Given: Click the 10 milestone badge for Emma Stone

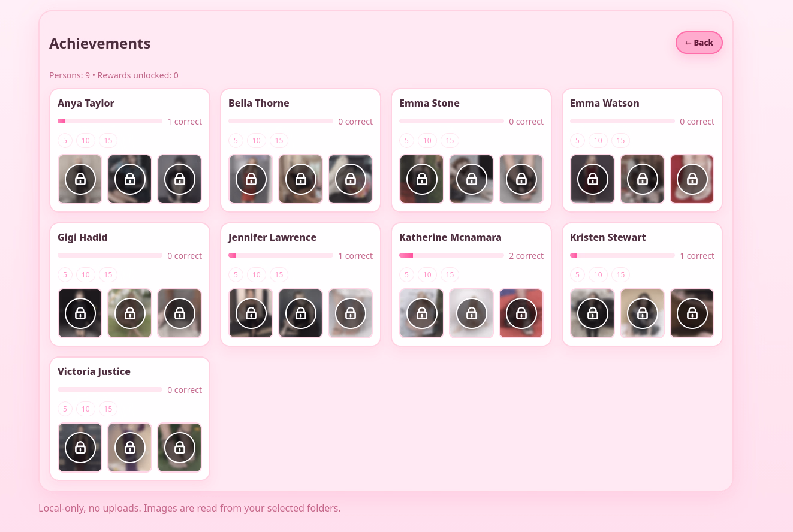Looking at the screenshot, I should 427,141.
